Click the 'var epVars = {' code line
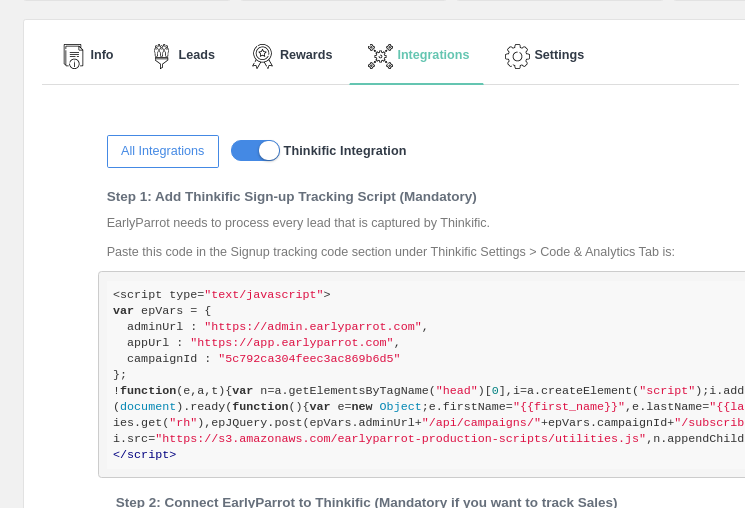 [162, 311]
